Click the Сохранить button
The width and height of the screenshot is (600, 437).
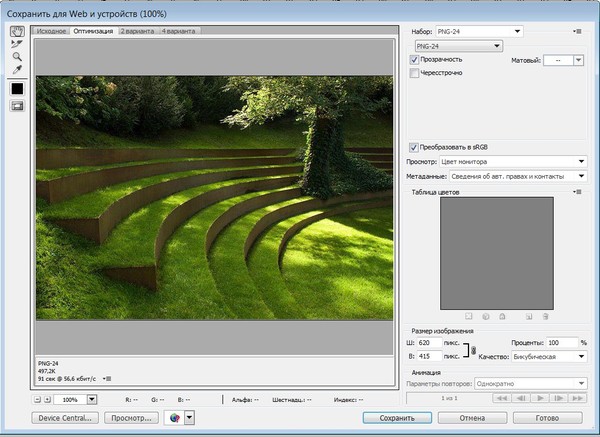tap(397, 418)
